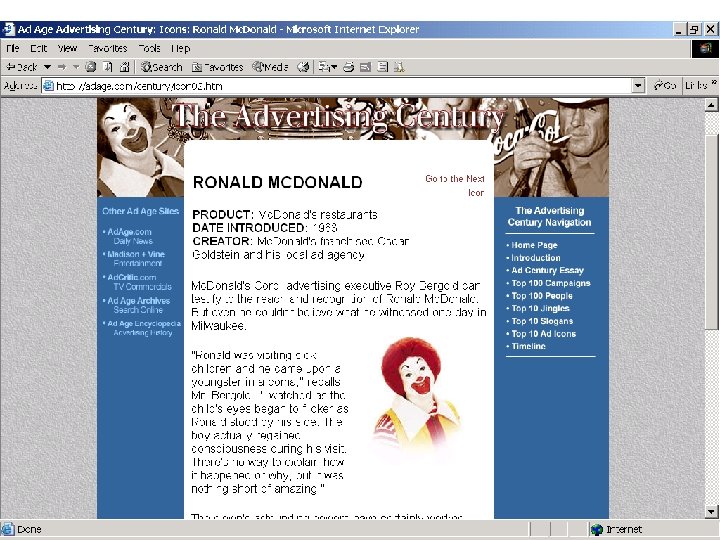720x540 pixels.
Task: Open the Favorites toolbar button
Action: point(217,67)
